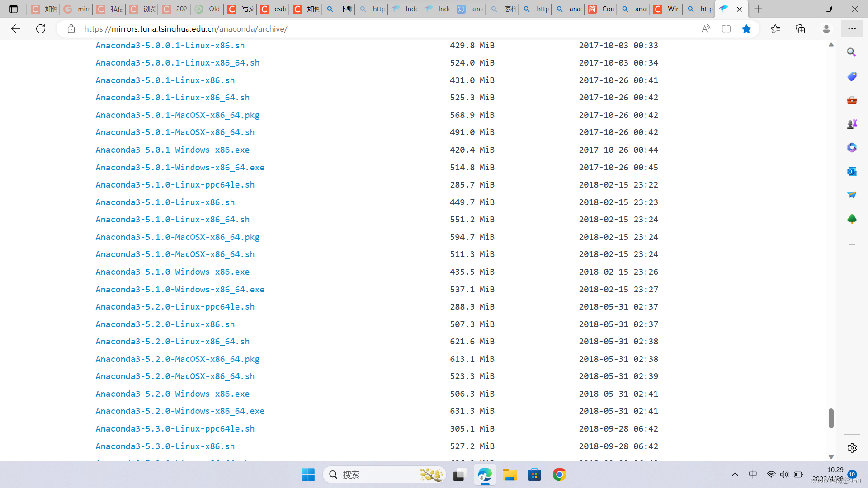Switch to the Win browser tab
Image resolution: width=868 pixels, height=488 pixels.
pos(666,9)
